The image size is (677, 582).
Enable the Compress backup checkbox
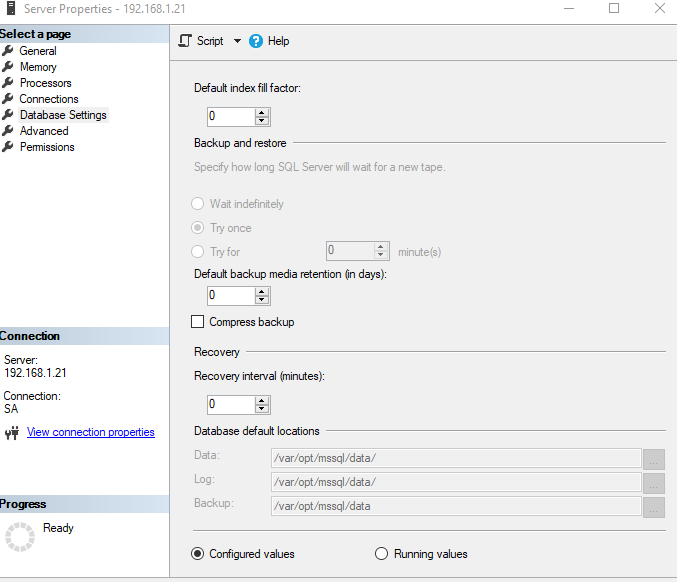197,322
